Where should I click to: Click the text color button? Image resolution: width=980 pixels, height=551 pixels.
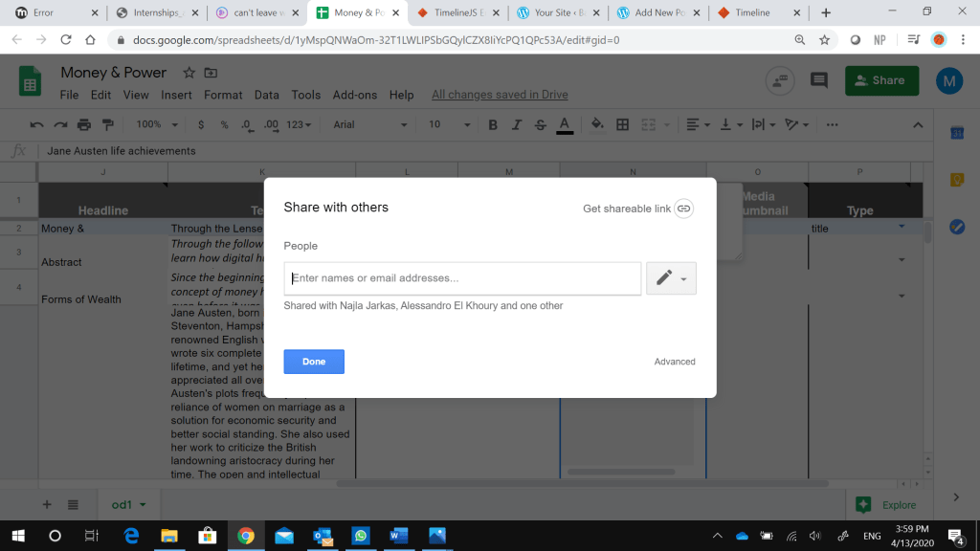[565, 124]
